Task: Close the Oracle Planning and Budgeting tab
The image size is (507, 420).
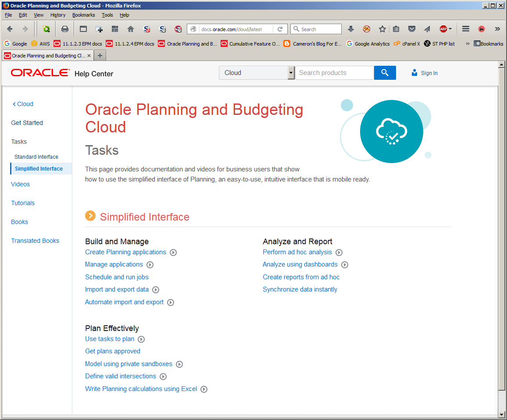Action: click(89, 56)
